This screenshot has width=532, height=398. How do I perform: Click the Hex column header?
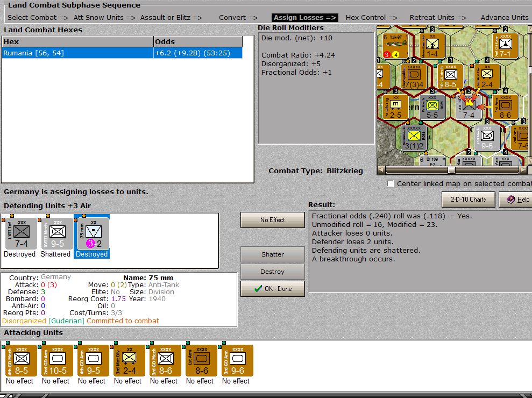(x=77, y=42)
